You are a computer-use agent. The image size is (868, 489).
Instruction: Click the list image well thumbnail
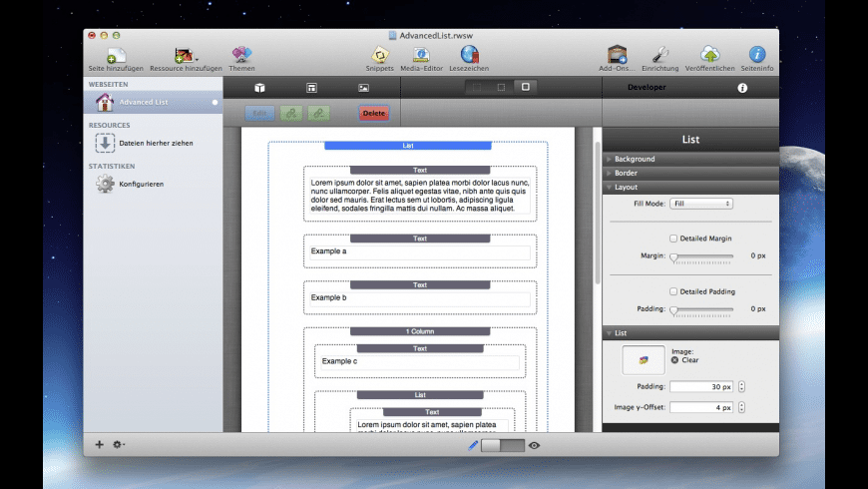click(644, 360)
